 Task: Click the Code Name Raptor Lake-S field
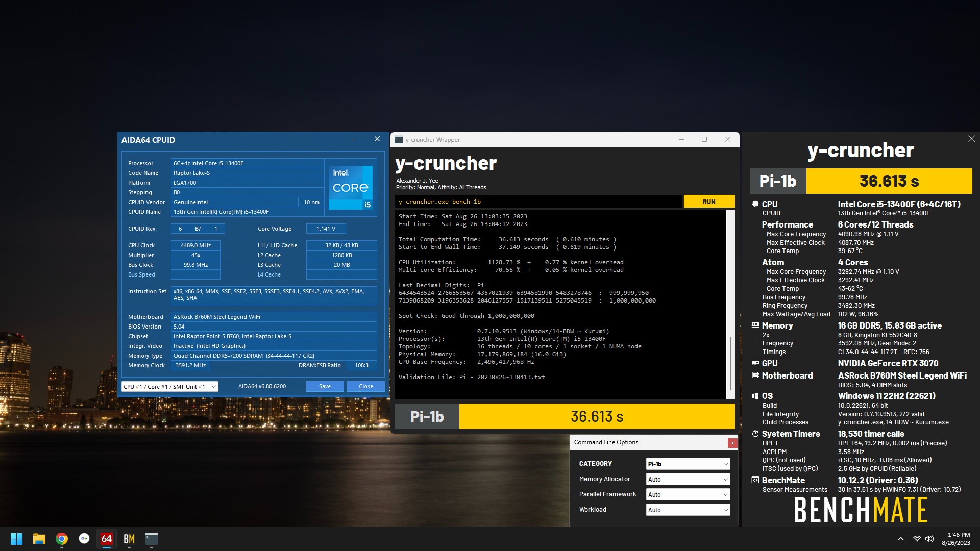(248, 173)
